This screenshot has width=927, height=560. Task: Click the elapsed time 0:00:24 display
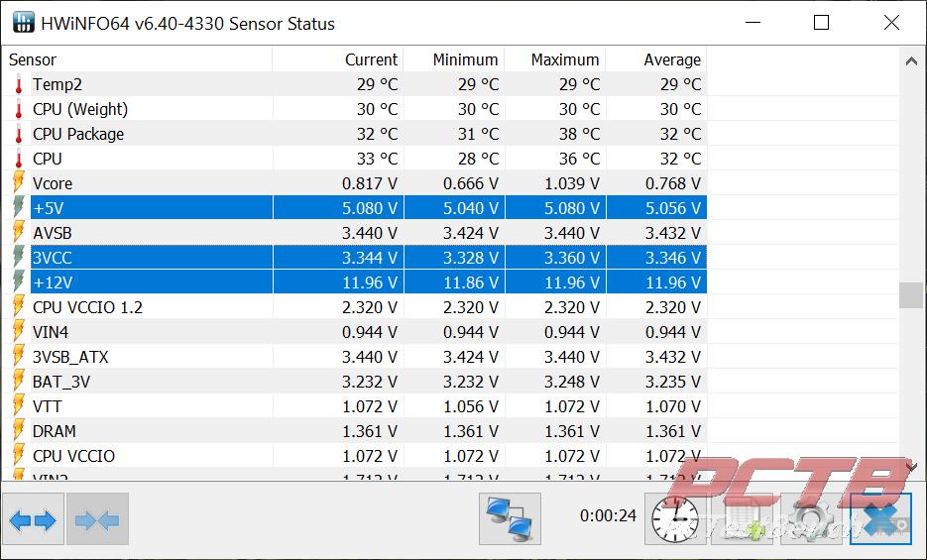[608, 515]
